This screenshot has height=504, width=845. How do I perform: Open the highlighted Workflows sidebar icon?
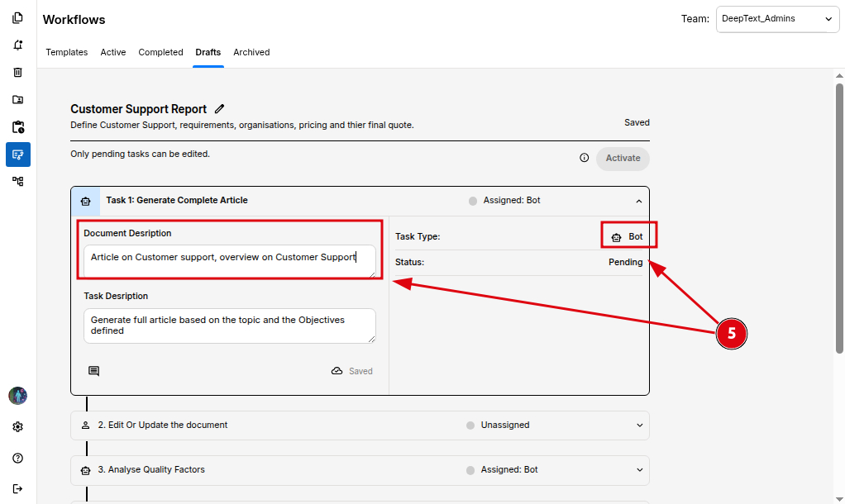click(x=18, y=155)
